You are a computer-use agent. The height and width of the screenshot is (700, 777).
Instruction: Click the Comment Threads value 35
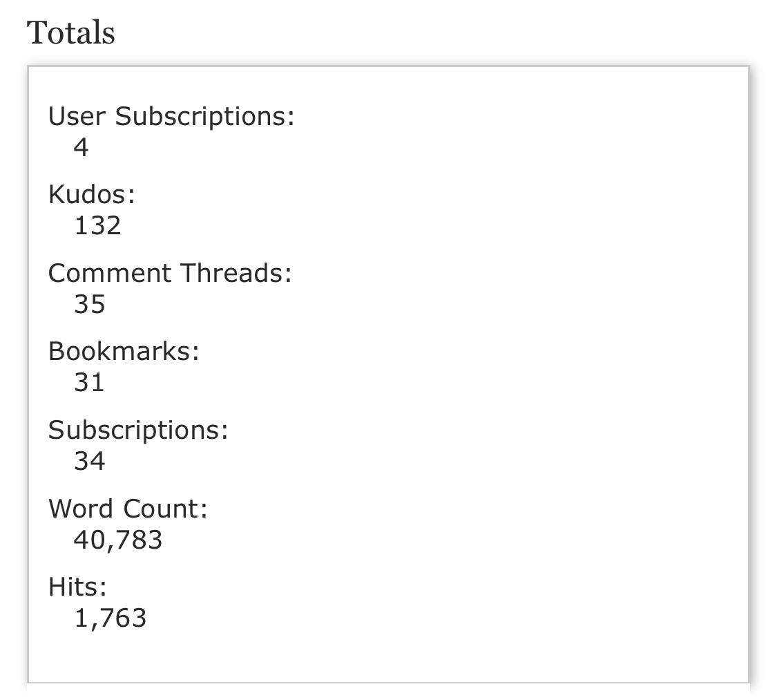(x=90, y=304)
